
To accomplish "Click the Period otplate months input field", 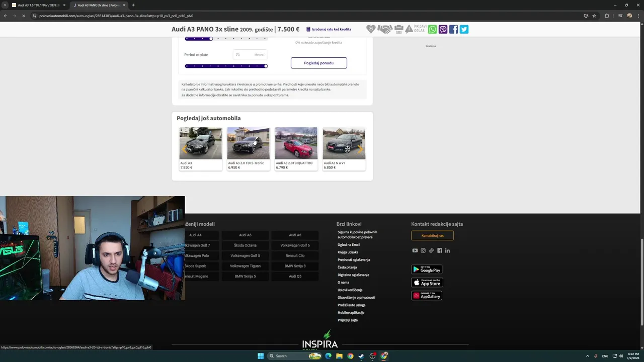I will [x=250, y=55].
